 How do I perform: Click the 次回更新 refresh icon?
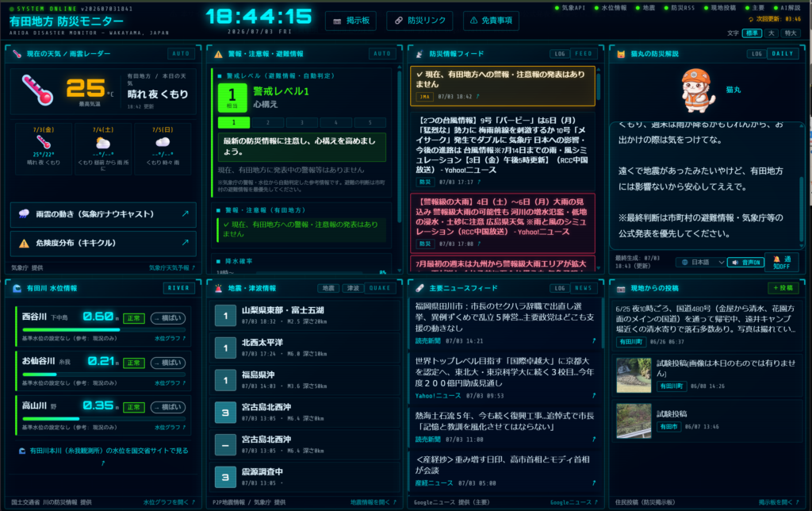tap(751, 19)
